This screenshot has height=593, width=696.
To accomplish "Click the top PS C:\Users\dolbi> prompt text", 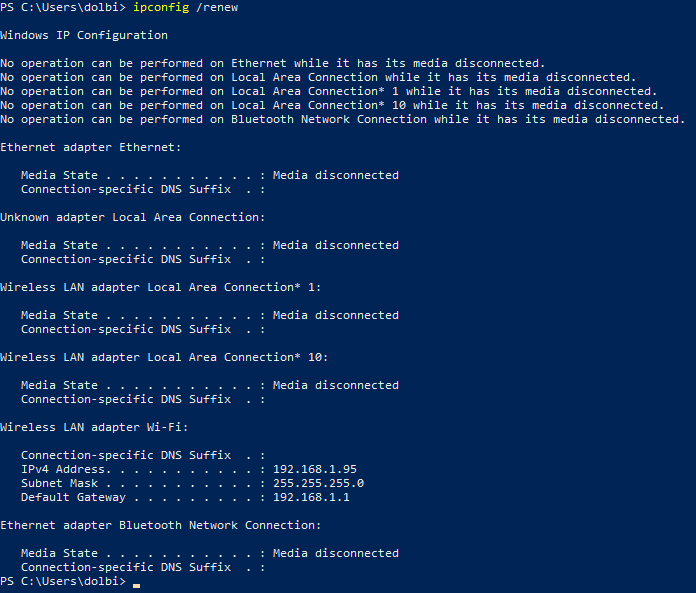I will (63, 8).
